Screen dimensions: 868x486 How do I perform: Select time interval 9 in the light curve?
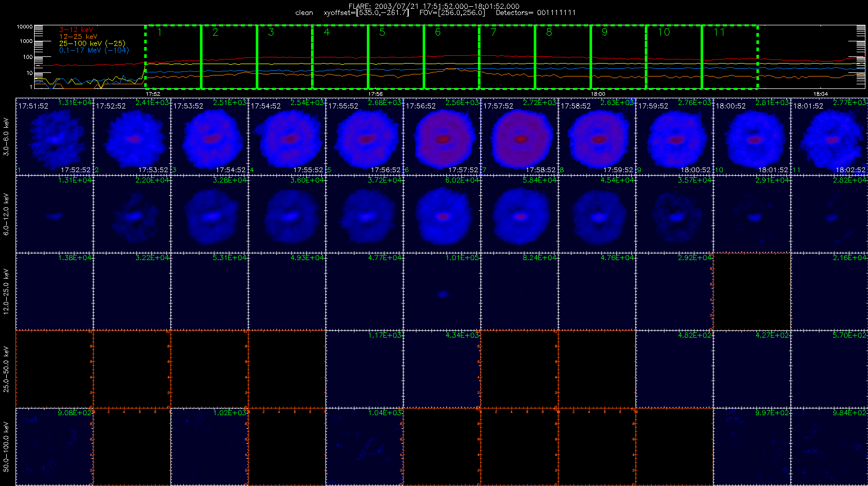(x=618, y=57)
